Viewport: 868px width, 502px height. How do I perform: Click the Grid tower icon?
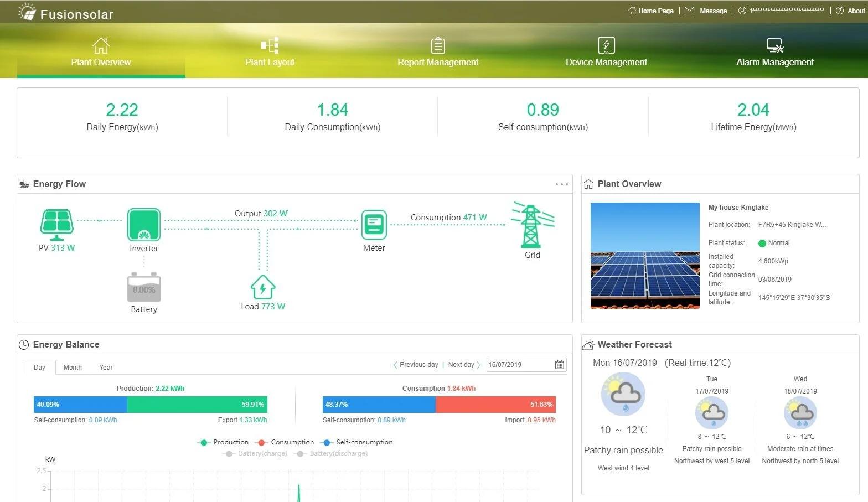[533, 225]
